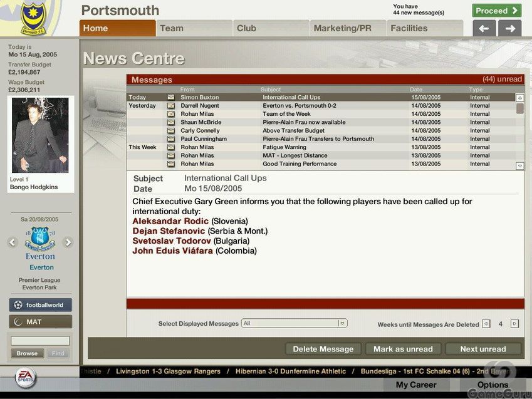This screenshot has height=399, width=532.
Task: Click the Subject column header
Action: (x=271, y=90)
